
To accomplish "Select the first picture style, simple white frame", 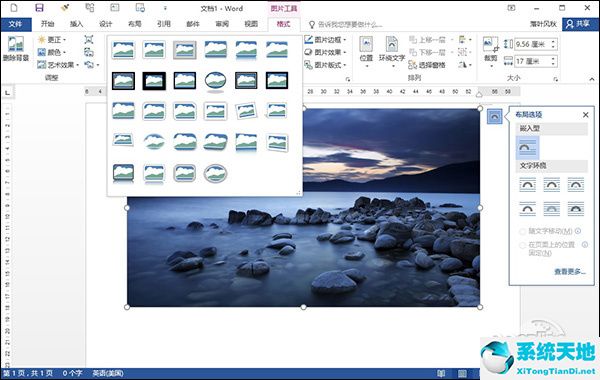I will (x=123, y=50).
